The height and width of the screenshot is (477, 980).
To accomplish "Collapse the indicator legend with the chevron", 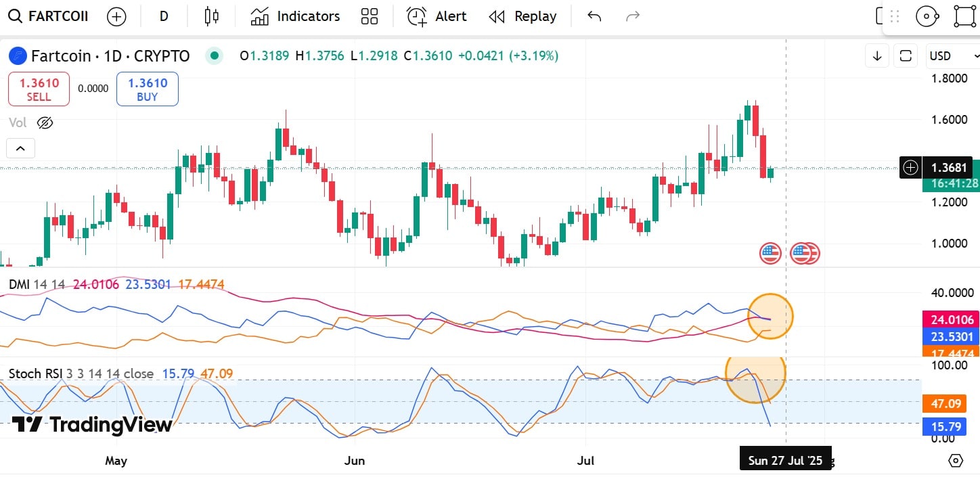I will 20,148.
